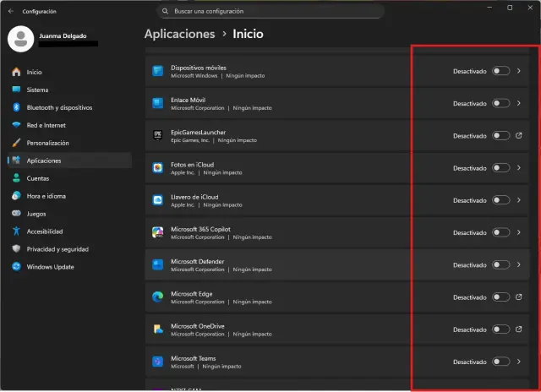Open external link for EpicGamesLauncher

click(x=518, y=135)
